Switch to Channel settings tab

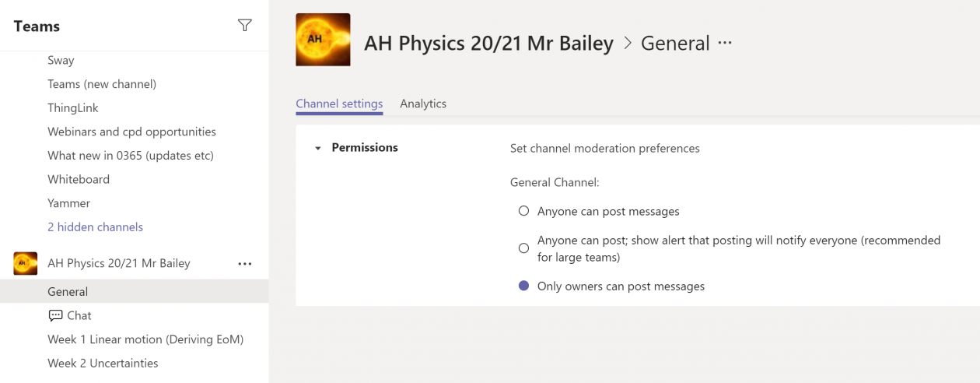pos(339,104)
